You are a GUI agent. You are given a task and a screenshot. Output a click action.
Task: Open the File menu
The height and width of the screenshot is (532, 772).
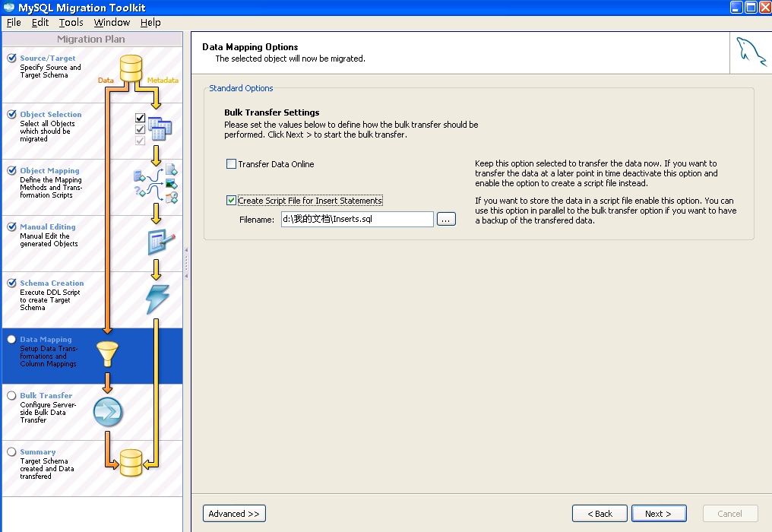point(14,23)
